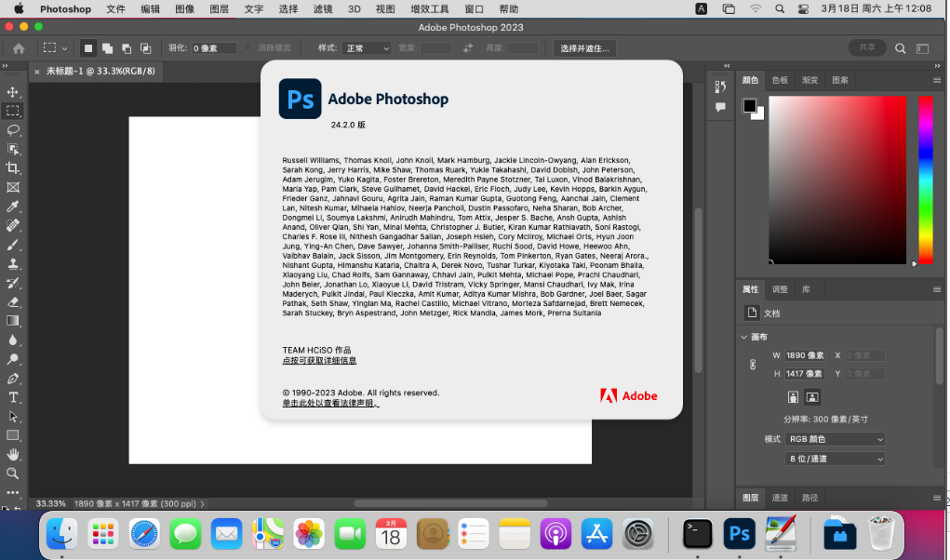Switch to the 色板 tab
Viewport: 950px width, 560px height.
780,80
